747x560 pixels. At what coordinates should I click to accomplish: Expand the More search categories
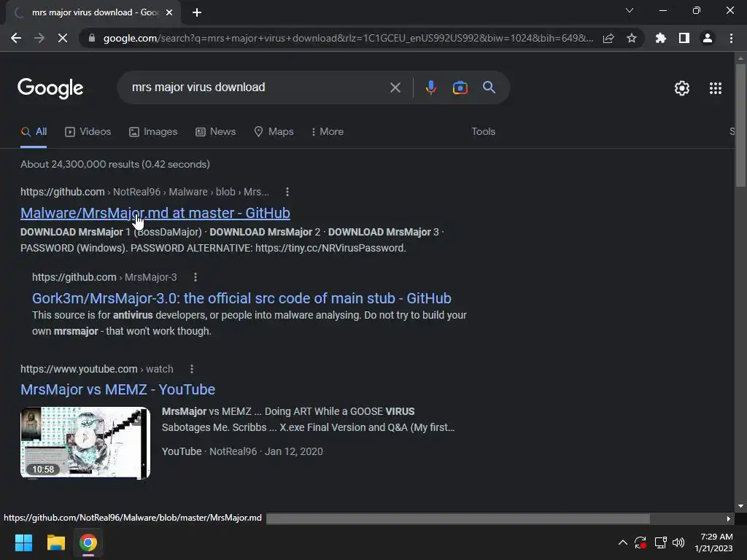328,132
